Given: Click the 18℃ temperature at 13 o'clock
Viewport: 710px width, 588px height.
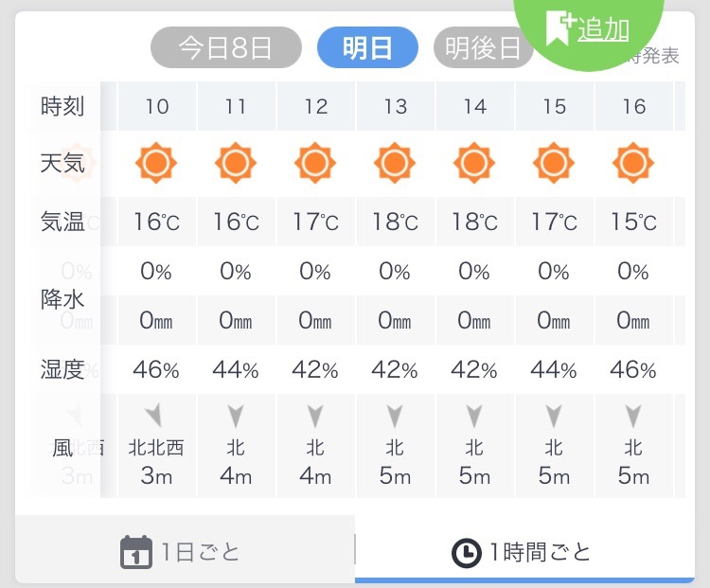Looking at the screenshot, I should 395,223.
